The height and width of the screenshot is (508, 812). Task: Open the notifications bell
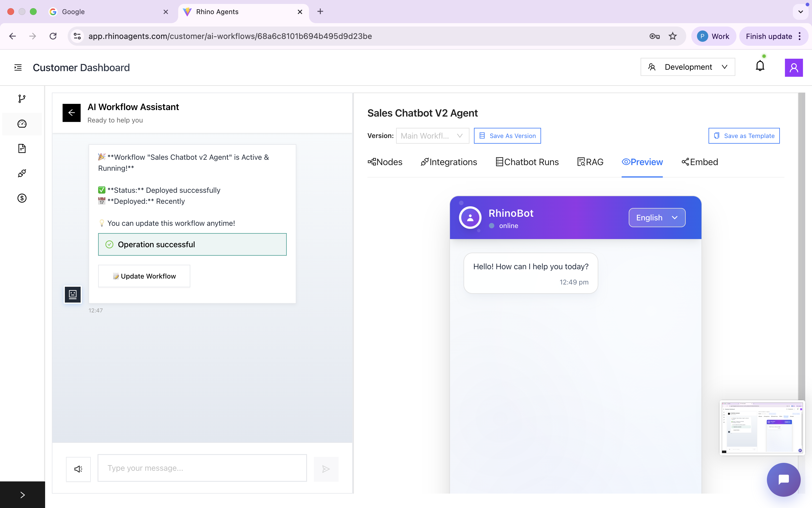(x=760, y=66)
